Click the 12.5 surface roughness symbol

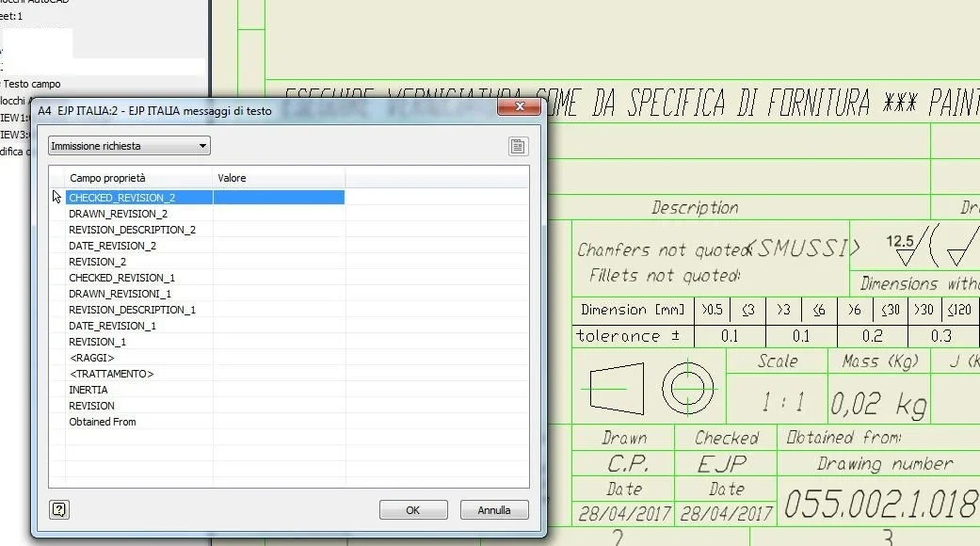pos(904,249)
